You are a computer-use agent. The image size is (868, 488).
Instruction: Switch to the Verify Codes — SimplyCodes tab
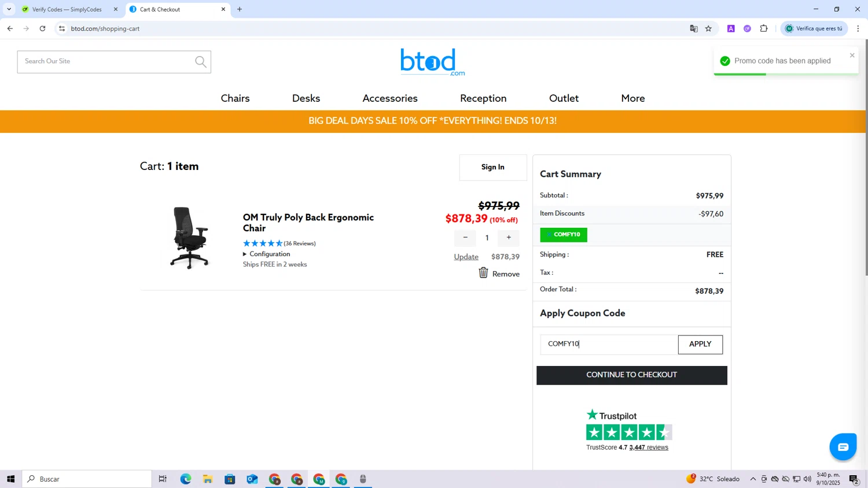68,9
